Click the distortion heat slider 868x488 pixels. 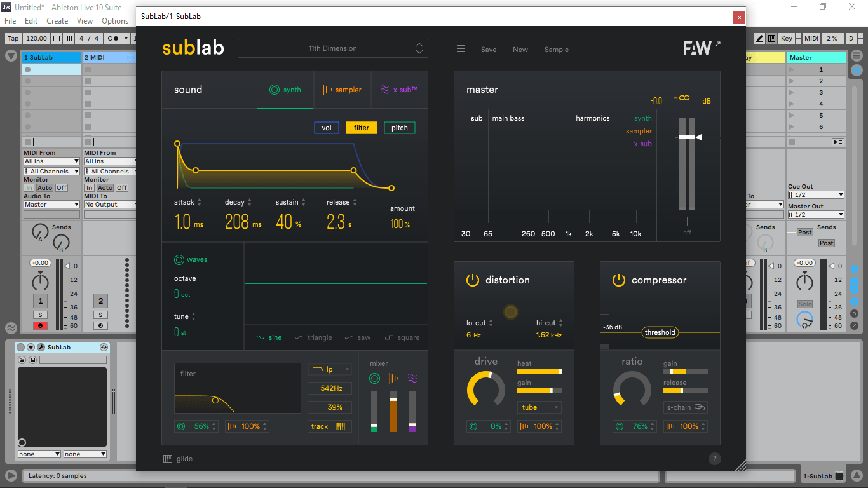(539, 371)
